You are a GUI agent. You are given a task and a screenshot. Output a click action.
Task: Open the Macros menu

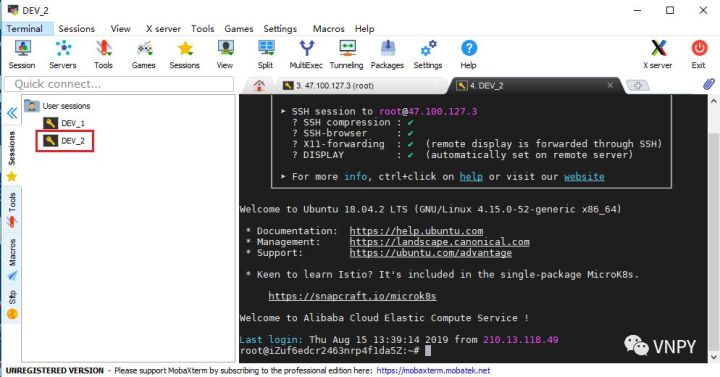pyautogui.click(x=328, y=28)
